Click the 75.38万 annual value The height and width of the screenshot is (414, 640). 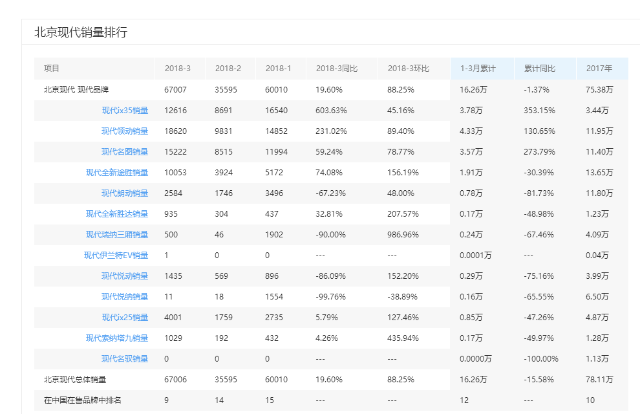599,89
